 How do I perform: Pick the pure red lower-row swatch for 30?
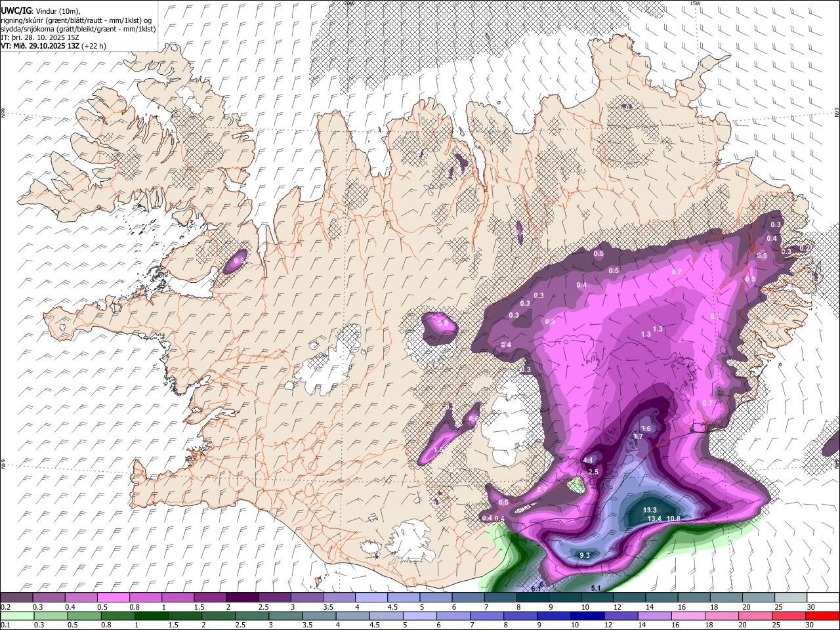823,616
